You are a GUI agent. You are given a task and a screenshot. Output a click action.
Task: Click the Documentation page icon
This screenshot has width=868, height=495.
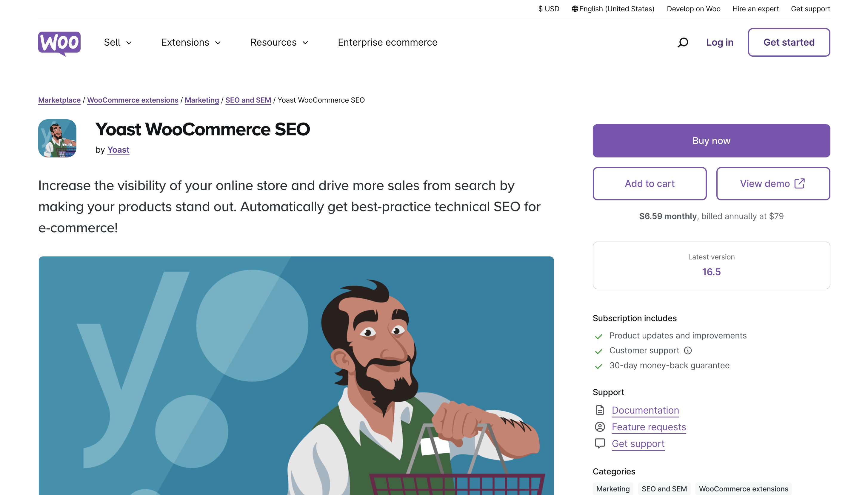[600, 410]
